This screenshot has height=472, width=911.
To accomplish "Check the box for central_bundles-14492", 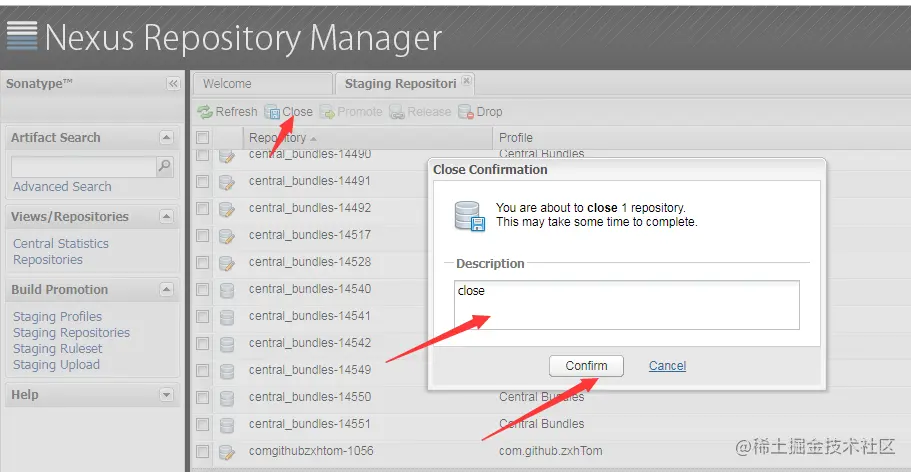I will coord(202,208).
